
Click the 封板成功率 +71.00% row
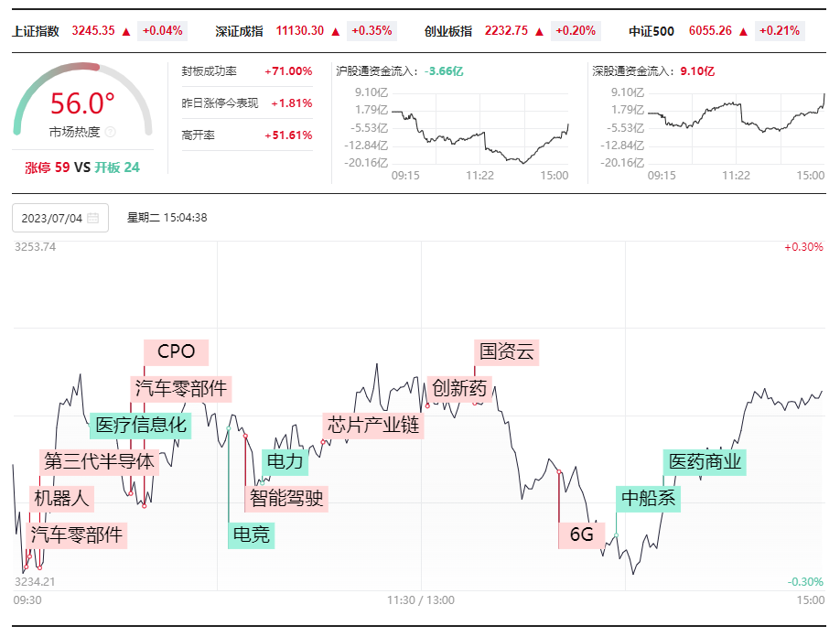(247, 71)
